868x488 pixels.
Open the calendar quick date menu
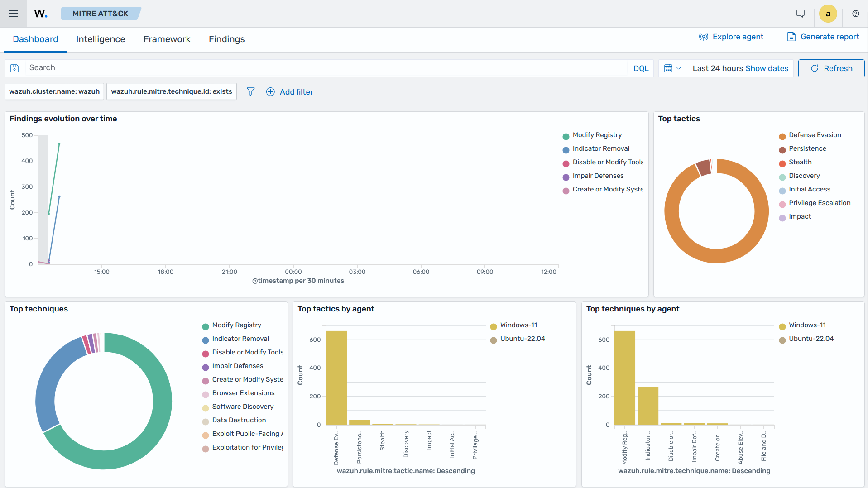click(673, 68)
